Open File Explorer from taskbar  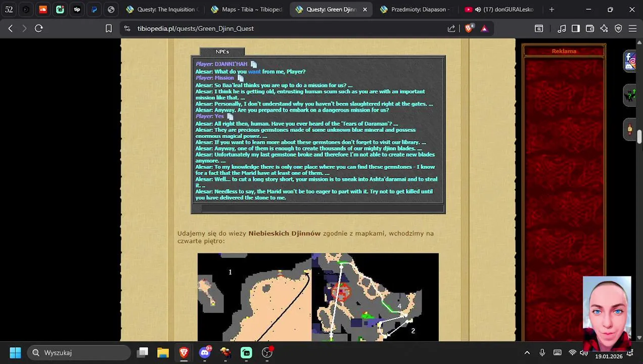coord(163,352)
